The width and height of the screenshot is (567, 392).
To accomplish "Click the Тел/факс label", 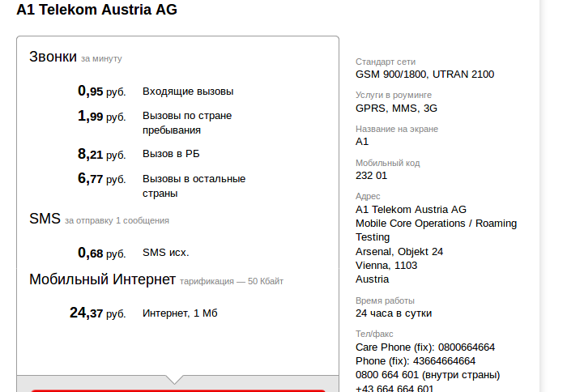I will pyautogui.click(x=374, y=334).
